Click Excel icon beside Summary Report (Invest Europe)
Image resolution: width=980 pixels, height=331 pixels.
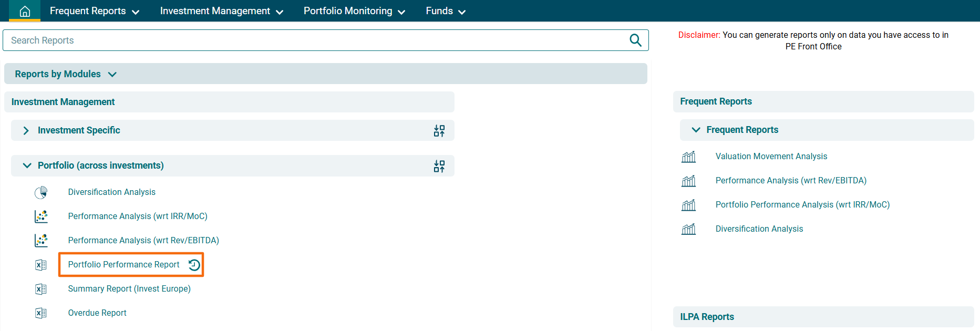pyautogui.click(x=41, y=289)
